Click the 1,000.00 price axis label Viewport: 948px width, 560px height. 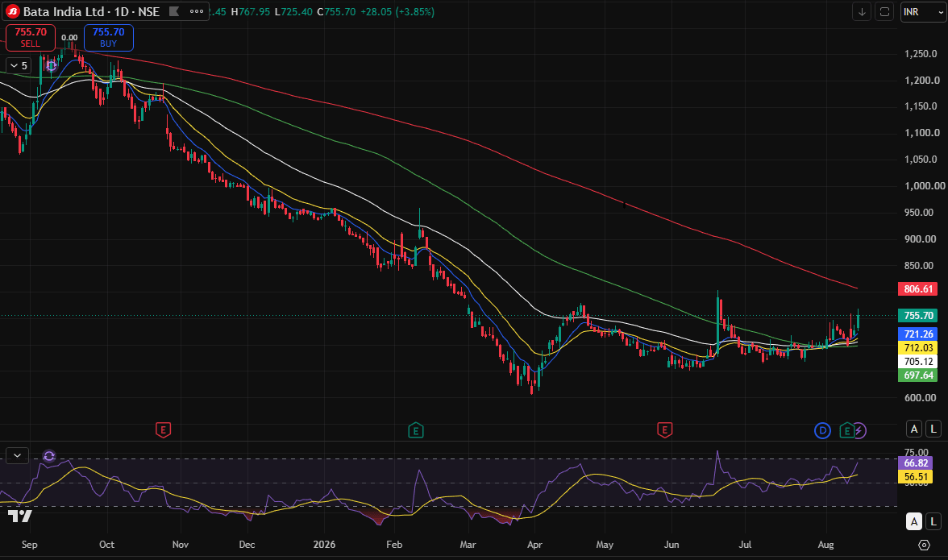click(925, 186)
